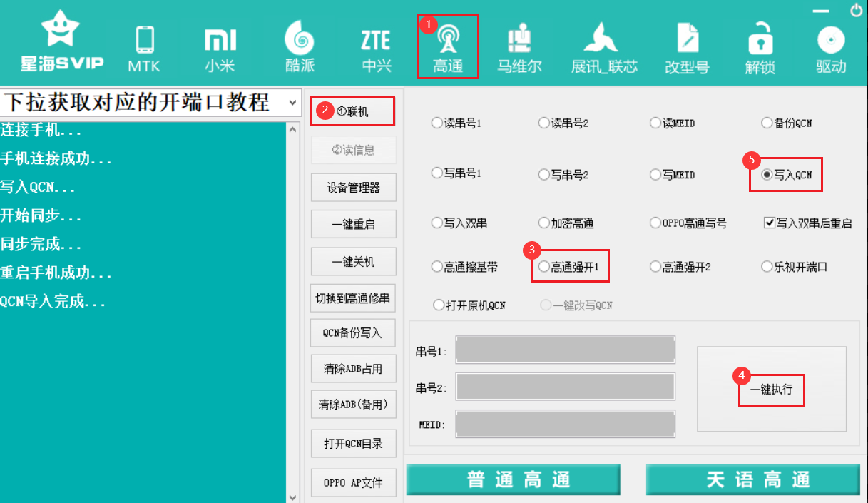The width and height of the screenshot is (868, 503).
Task: Select 乐视开端口 radio option
Action: click(795, 267)
